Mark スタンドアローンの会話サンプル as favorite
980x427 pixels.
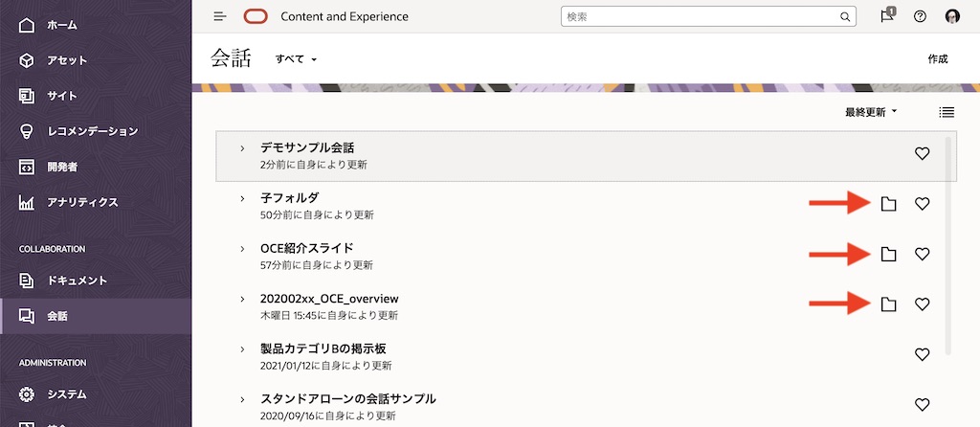[922, 404]
